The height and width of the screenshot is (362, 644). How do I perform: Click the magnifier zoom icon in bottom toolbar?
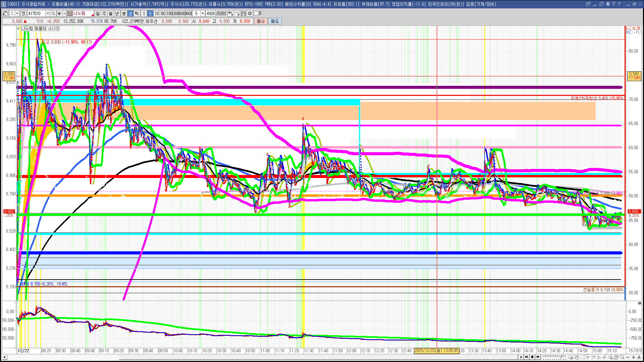(x=622, y=357)
